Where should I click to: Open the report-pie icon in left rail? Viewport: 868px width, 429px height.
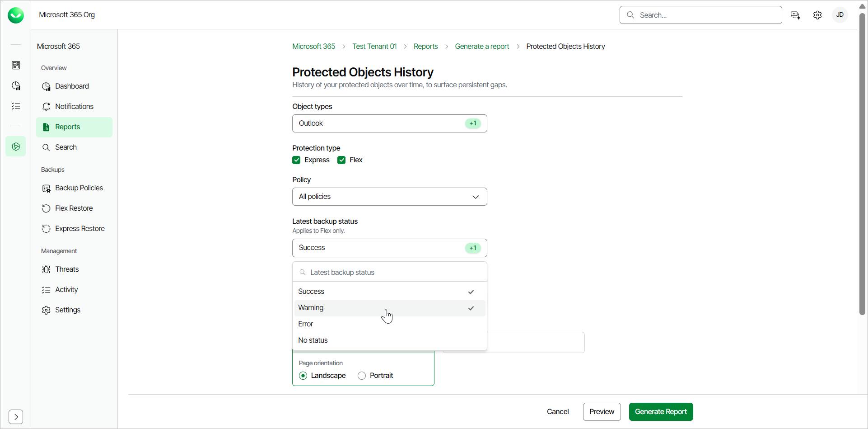(16, 86)
